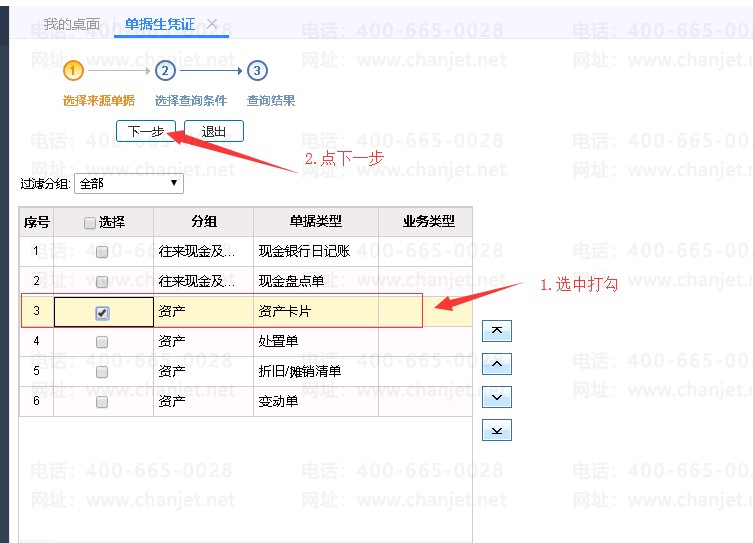
Task: Click the 选择查询条件 step label
Action: click(x=191, y=100)
